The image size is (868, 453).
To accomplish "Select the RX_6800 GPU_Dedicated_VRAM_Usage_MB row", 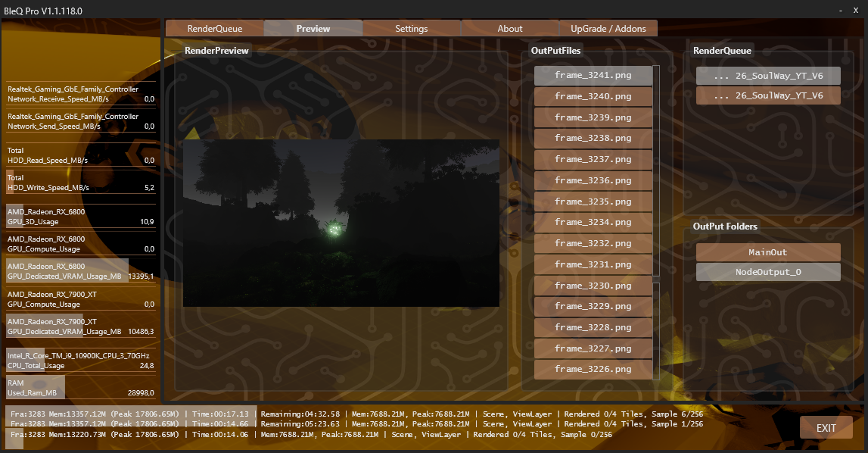I will [x=81, y=272].
